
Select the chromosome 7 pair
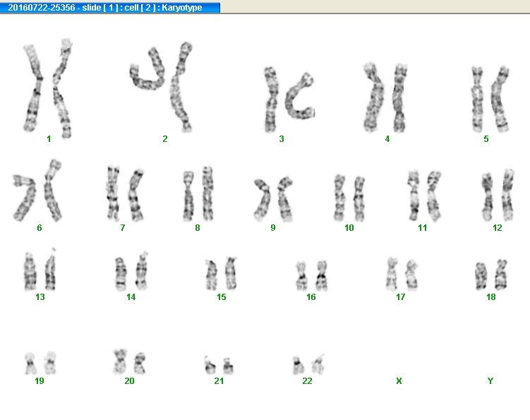[125, 194]
